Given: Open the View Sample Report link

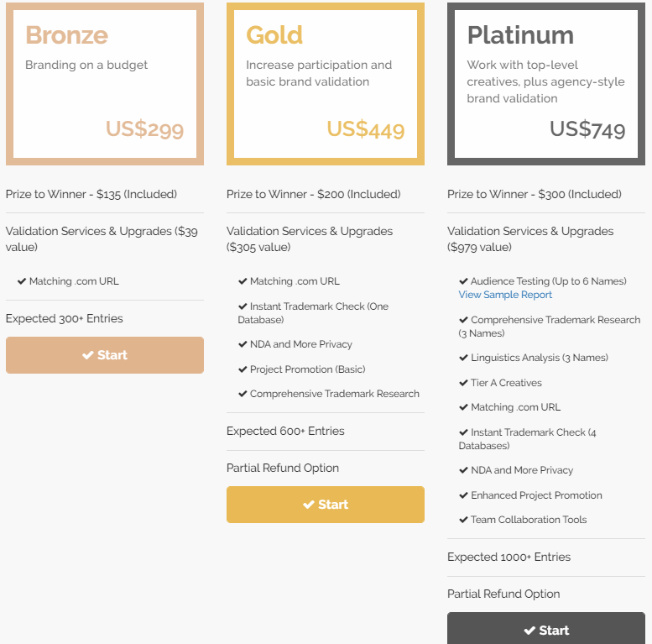Looking at the screenshot, I should (505, 295).
